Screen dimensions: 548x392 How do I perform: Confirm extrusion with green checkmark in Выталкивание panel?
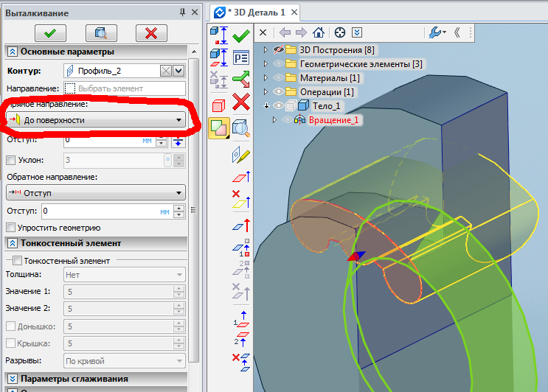pyautogui.click(x=50, y=33)
